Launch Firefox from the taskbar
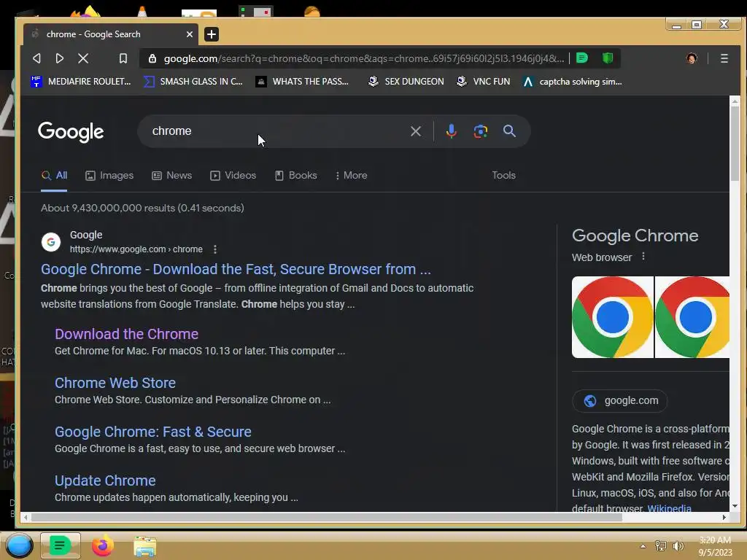The width and height of the screenshot is (747, 560). point(102,545)
